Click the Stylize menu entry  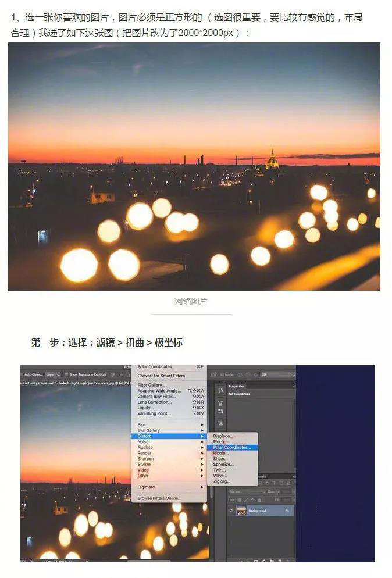tap(169, 465)
